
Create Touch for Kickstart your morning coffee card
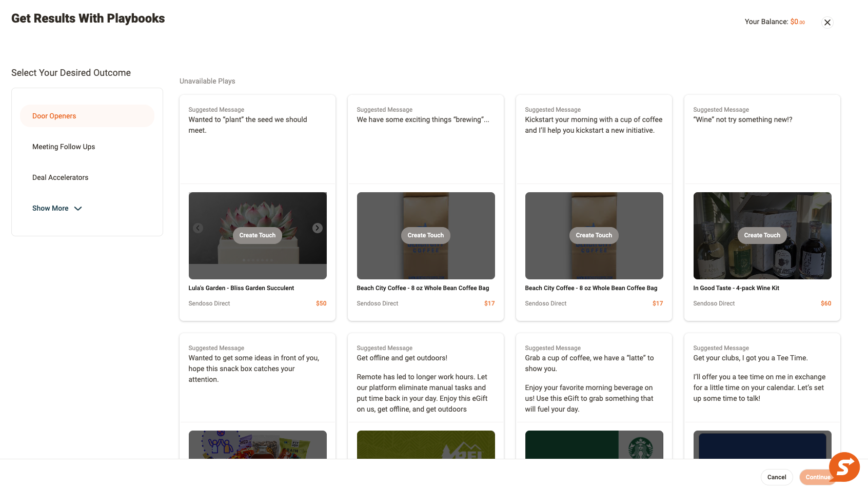click(594, 235)
